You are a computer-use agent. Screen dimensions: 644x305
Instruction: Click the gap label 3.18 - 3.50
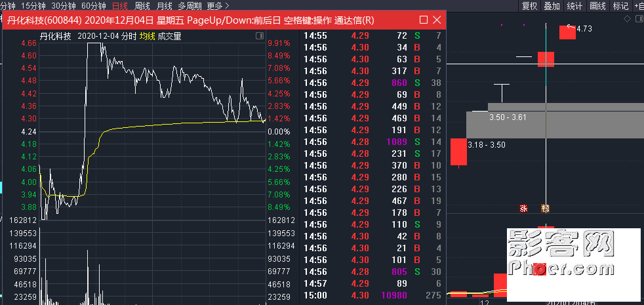click(x=487, y=145)
